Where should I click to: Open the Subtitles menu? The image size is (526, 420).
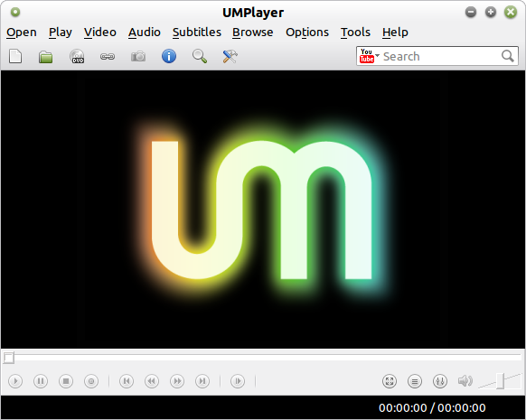tap(197, 33)
